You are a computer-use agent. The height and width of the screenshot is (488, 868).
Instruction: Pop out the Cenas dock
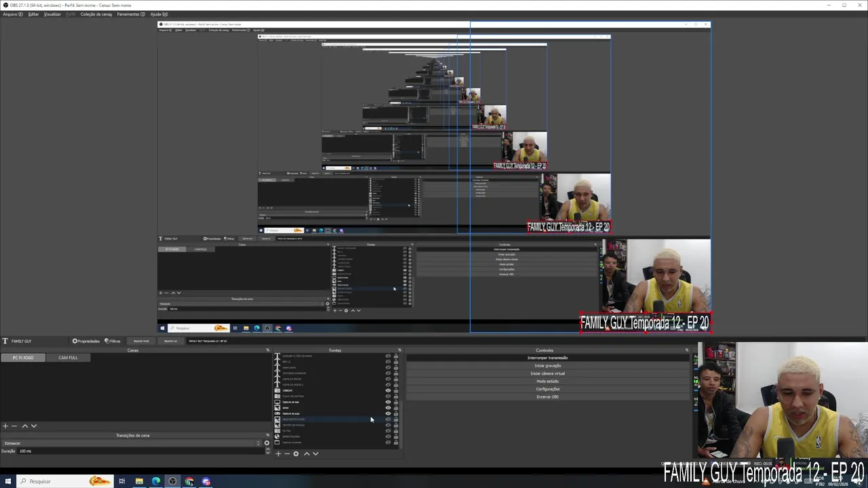pos(268,350)
